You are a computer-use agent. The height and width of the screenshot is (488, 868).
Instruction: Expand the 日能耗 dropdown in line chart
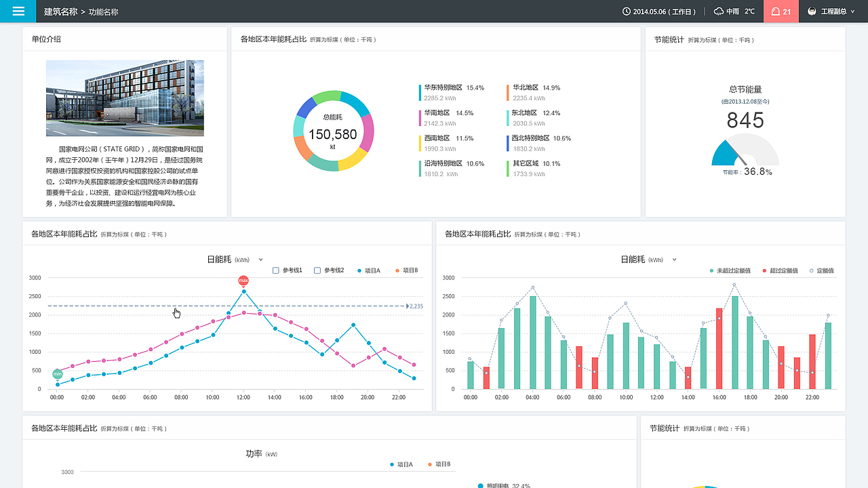click(x=260, y=260)
